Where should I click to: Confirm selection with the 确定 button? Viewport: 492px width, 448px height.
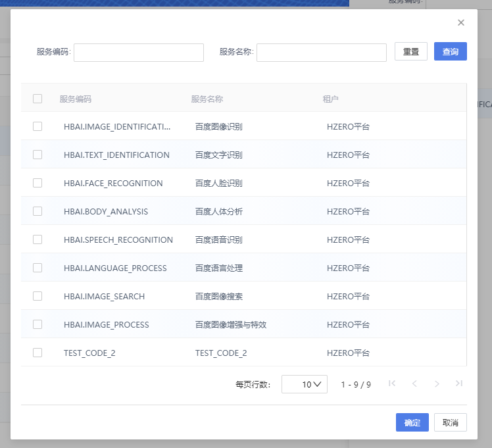pos(412,422)
